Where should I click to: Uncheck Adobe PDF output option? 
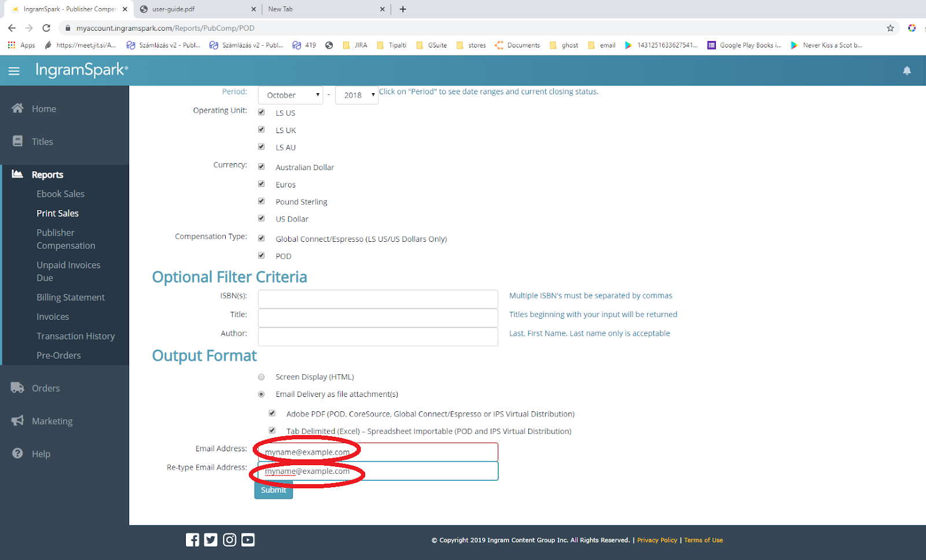272,412
